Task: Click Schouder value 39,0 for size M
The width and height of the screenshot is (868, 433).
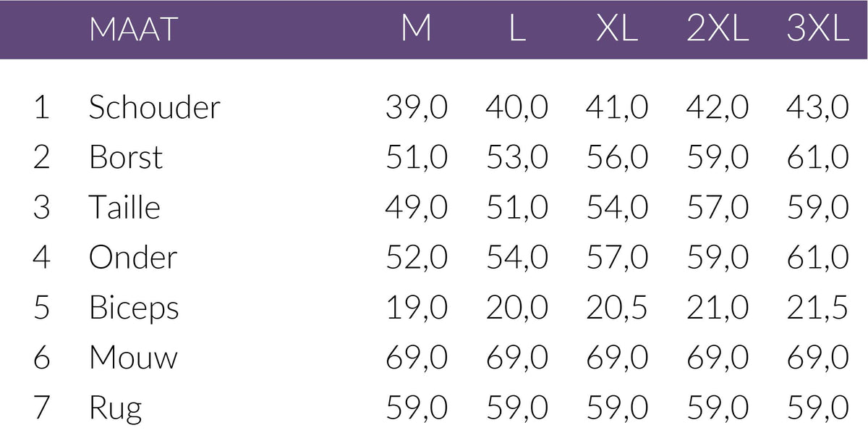Action: [417, 108]
